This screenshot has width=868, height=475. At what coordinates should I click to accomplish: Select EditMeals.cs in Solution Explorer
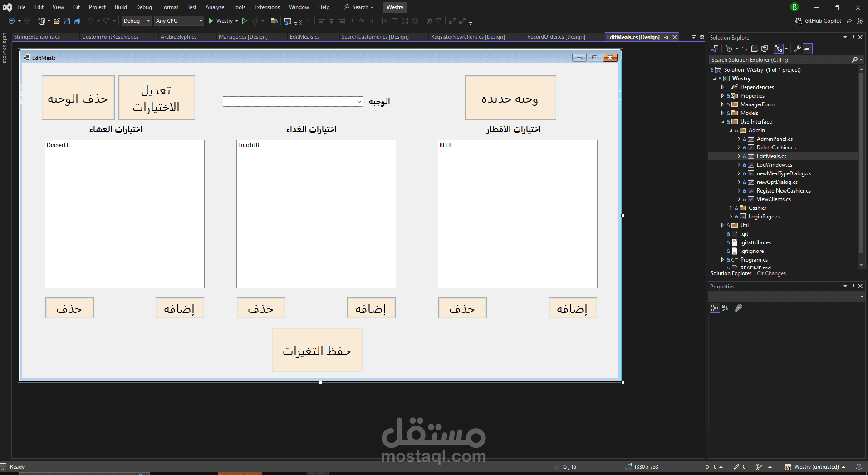[771, 156]
